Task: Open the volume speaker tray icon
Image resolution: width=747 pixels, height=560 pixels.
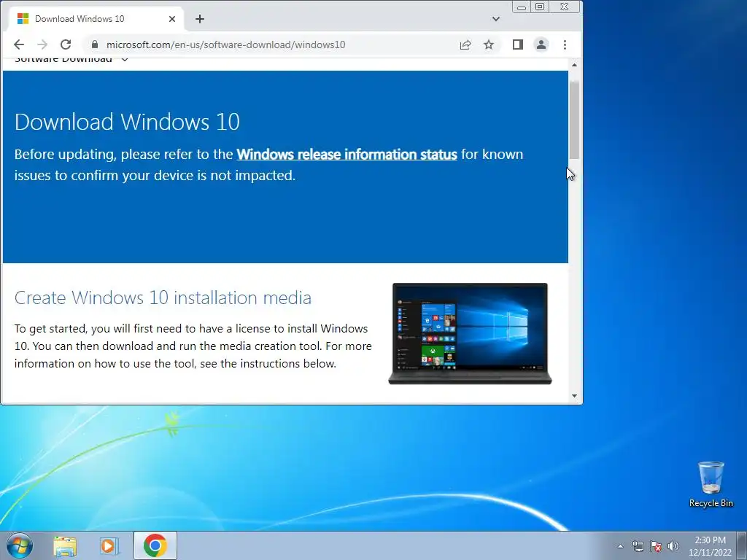Action: (673, 546)
